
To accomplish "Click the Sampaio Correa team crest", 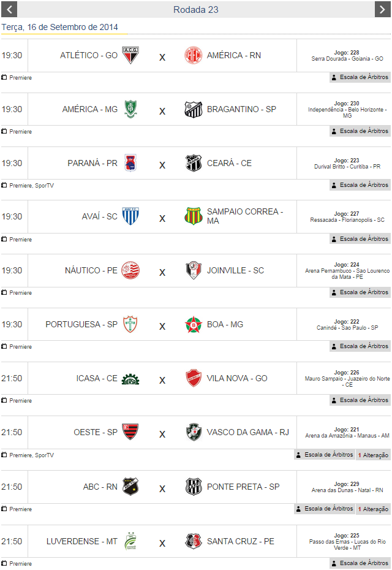I will tap(194, 216).
